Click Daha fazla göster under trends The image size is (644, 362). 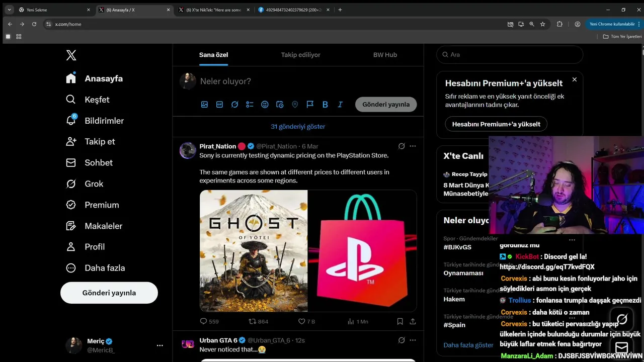pyautogui.click(x=468, y=345)
